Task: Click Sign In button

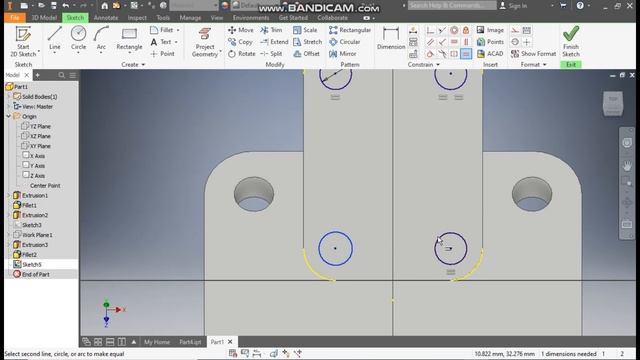Action: (513, 6)
